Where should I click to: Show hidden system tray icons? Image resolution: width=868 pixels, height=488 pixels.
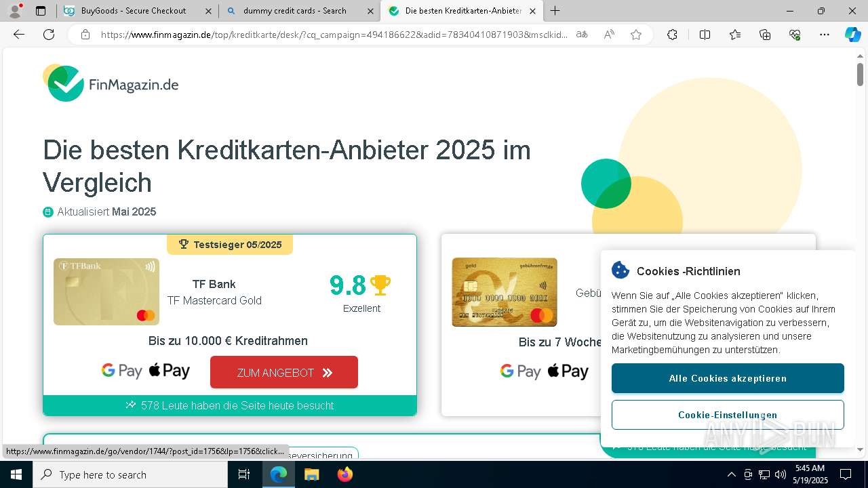tap(731, 474)
